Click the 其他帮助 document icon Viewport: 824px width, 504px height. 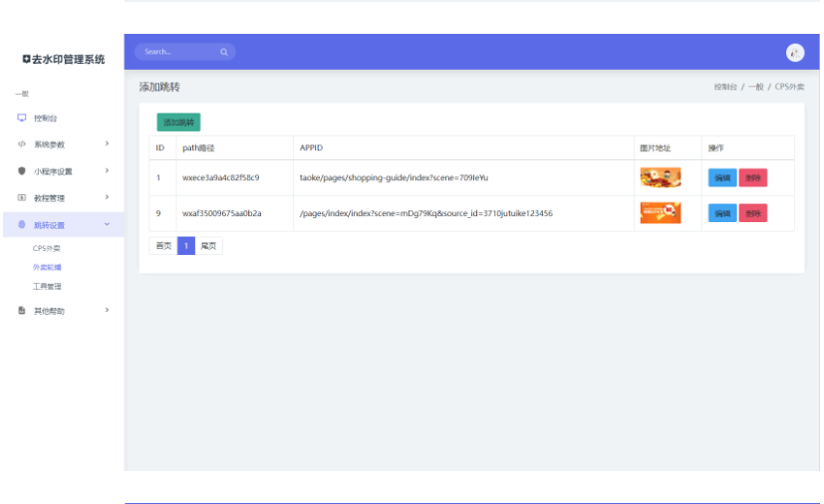(x=22, y=311)
